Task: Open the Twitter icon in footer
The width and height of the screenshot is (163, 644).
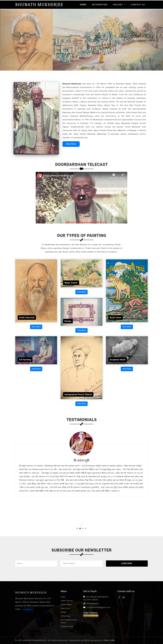Action: click(x=124, y=597)
